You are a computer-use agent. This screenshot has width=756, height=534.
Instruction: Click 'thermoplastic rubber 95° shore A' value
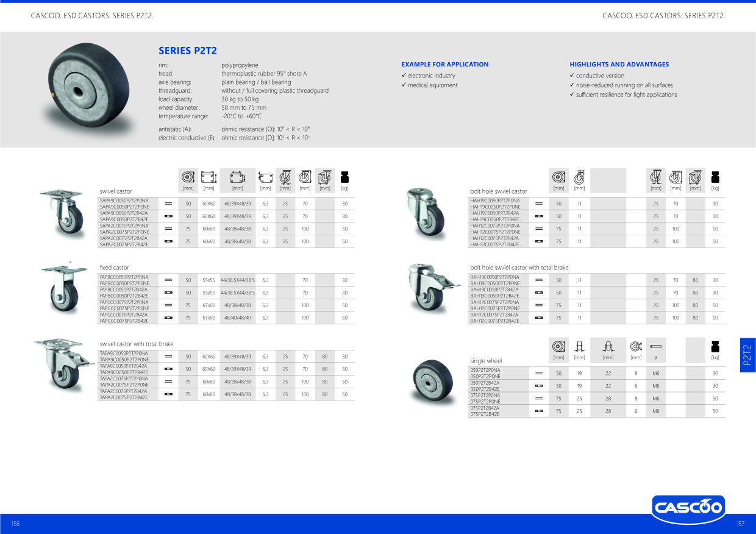(264, 74)
